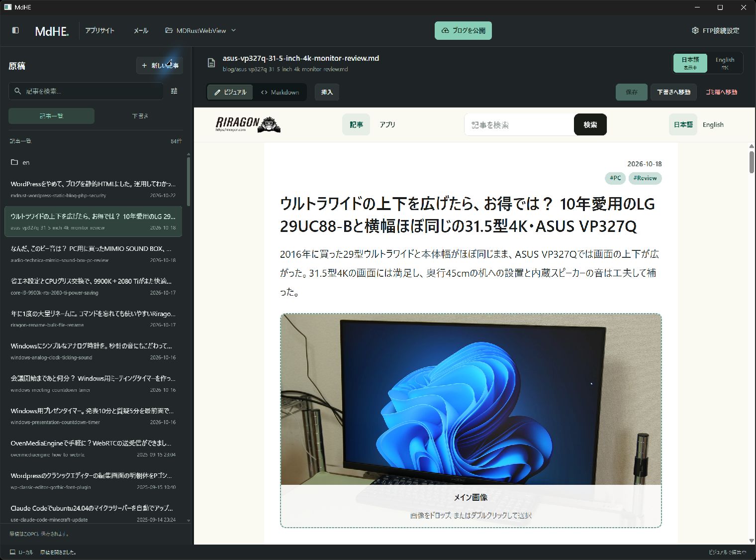Switch preview language to 日本語

tap(683, 124)
